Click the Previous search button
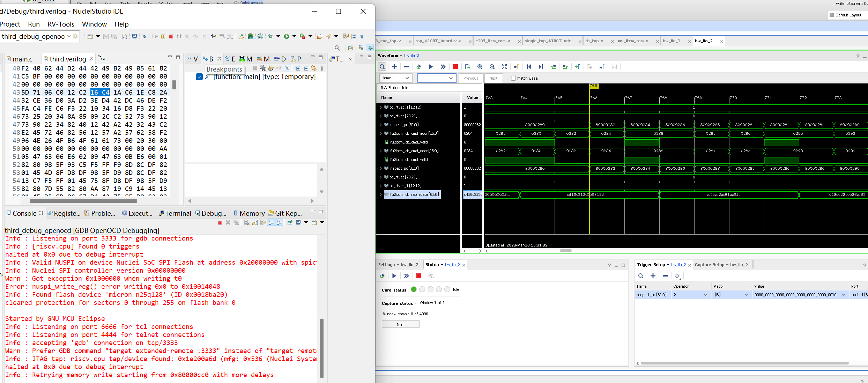 pyautogui.click(x=471, y=78)
